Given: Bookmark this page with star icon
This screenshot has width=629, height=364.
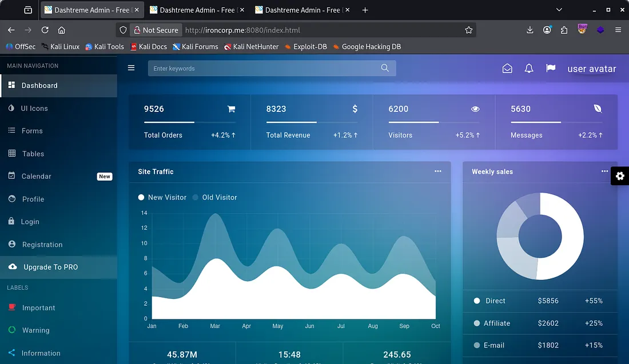Looking at the screenshot, I should [x=469, y=30].
